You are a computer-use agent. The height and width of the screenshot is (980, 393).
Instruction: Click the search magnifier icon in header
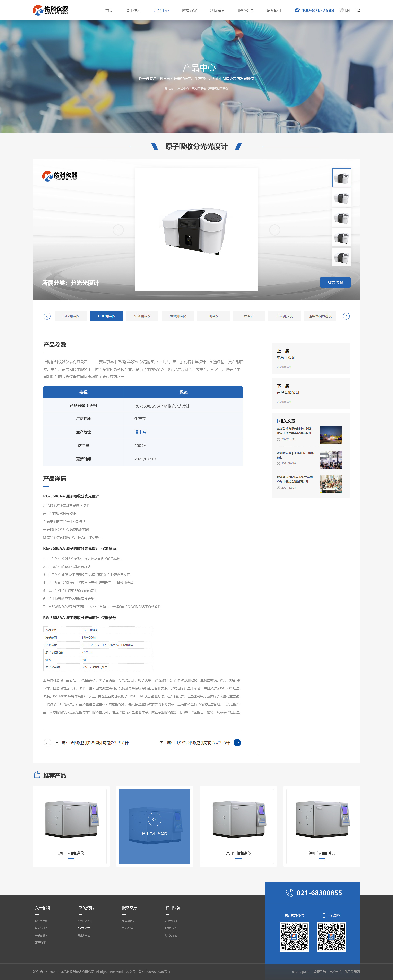[358, 10]
